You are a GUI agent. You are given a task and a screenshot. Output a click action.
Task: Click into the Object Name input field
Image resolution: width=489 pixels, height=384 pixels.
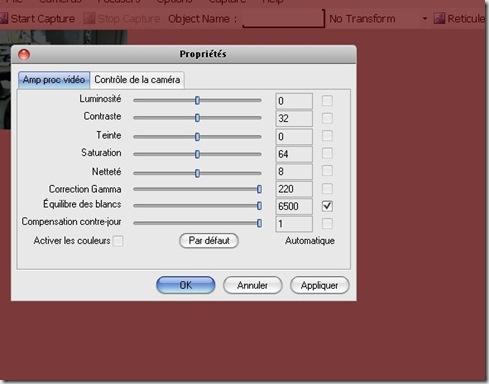283,19
